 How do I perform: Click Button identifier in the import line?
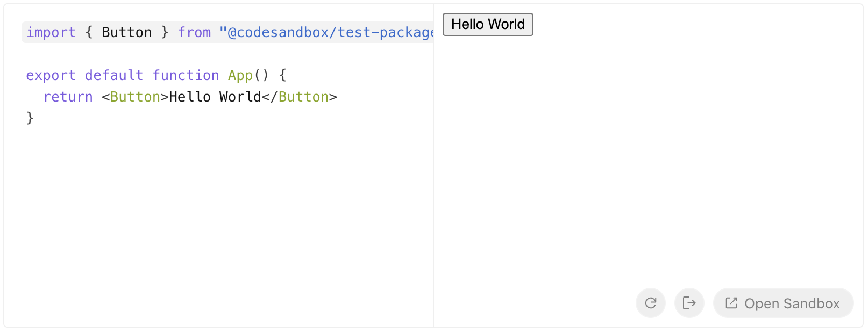coord(126,33)
